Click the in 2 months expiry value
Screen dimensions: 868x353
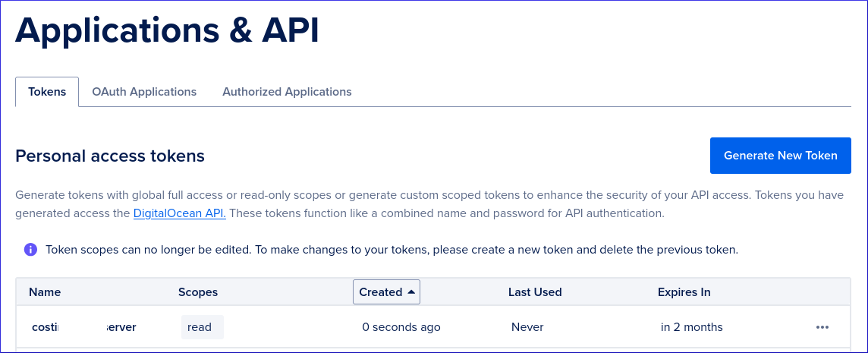tap(691, 327)
